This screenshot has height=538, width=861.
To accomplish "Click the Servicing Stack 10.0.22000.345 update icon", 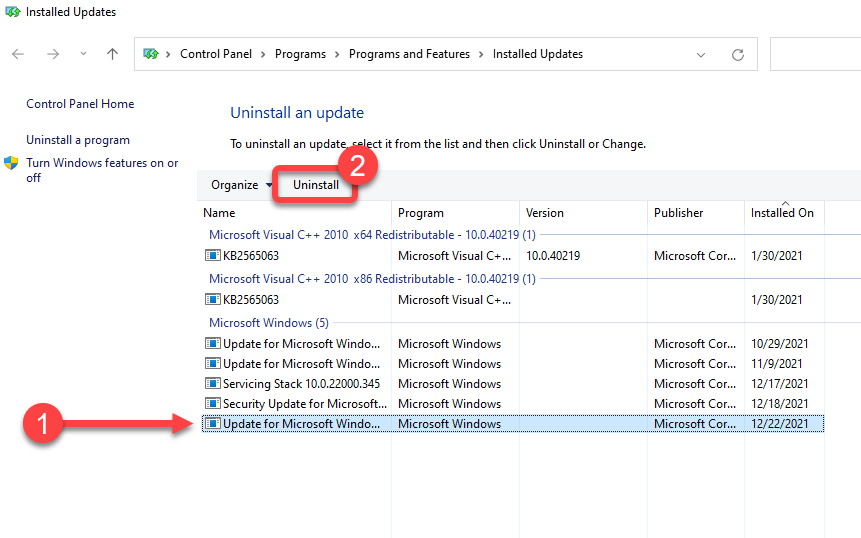I will (x=212, y=384).
